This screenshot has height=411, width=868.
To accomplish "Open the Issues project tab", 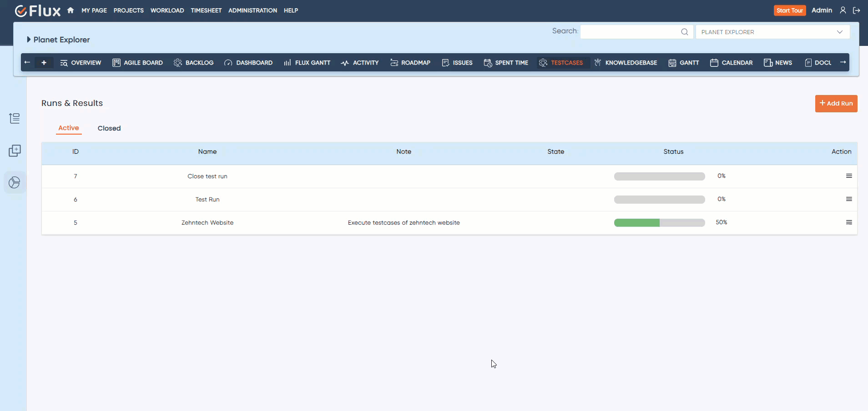I will tap(457, 63).
